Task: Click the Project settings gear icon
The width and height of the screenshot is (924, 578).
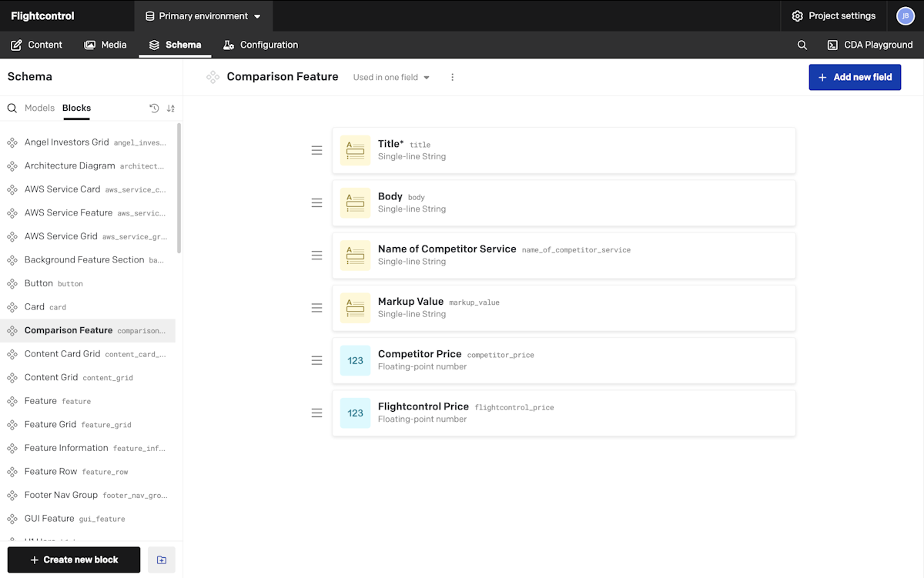Action: click(798, 15)
